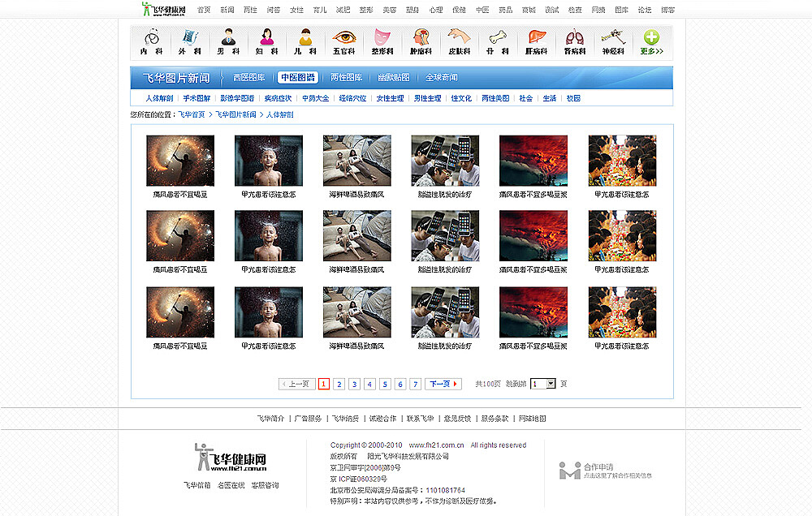Click the 下一页 next page button

pos(443,383)
